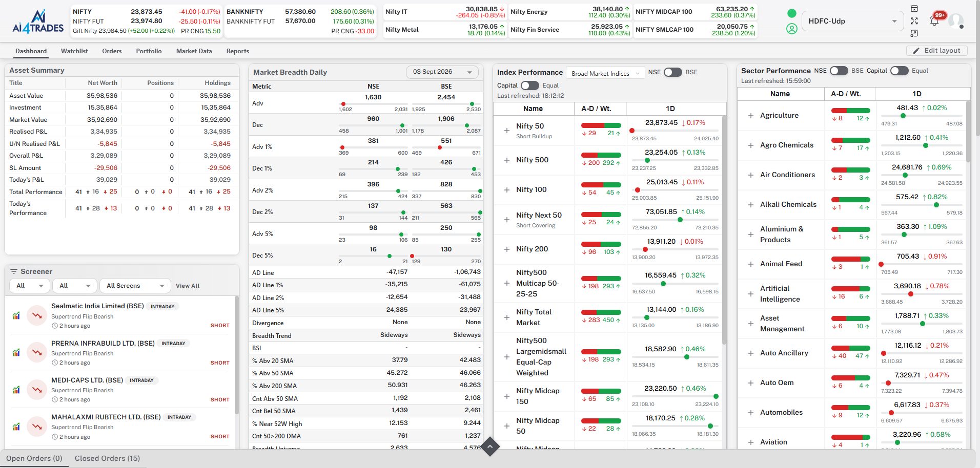Image resolution: width=980 pixels, height=468 pixels.
Task: Enter fullscreen mode via expand arrows icon
Action: (914, 21)
